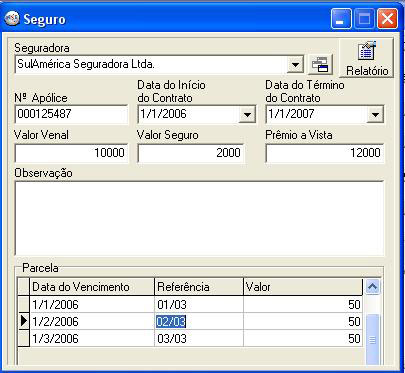Image resolution: width=405 pixels, height=373 pixels.
Task: Select the cell 1/2/2006 in Parcela grid
Action: pyautogui.click(x=92, y=322)
